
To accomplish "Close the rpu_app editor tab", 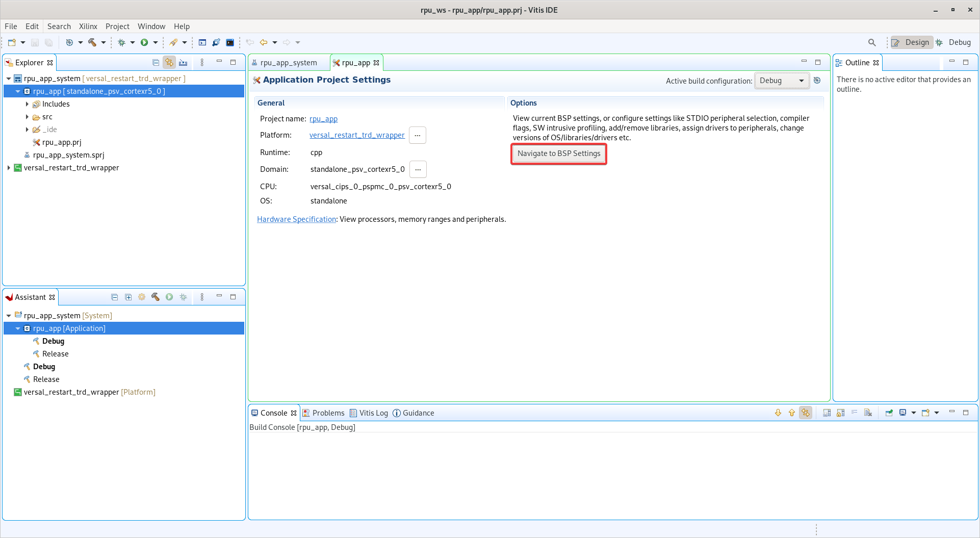I will click(376, 63).
